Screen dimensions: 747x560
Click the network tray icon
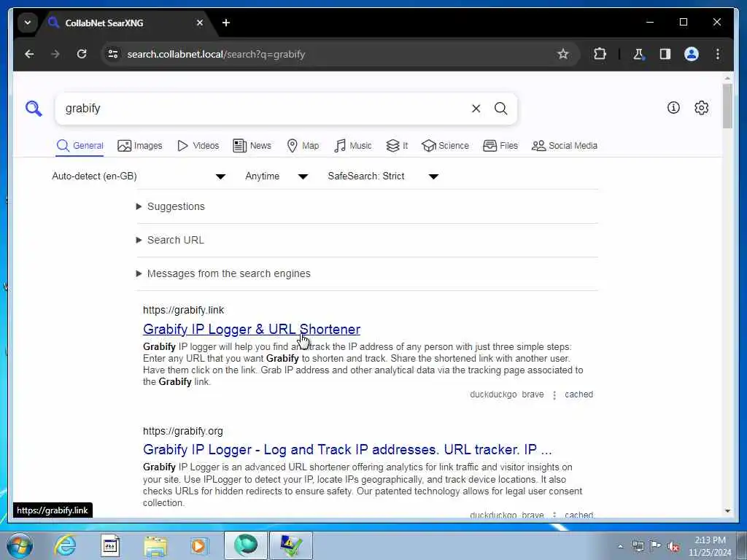[638, 546]
